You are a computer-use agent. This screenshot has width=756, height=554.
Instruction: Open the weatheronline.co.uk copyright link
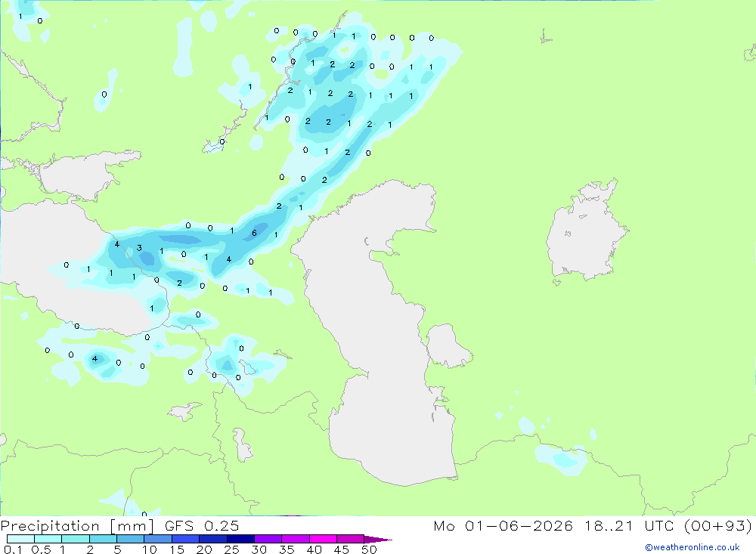click(692, 547)
